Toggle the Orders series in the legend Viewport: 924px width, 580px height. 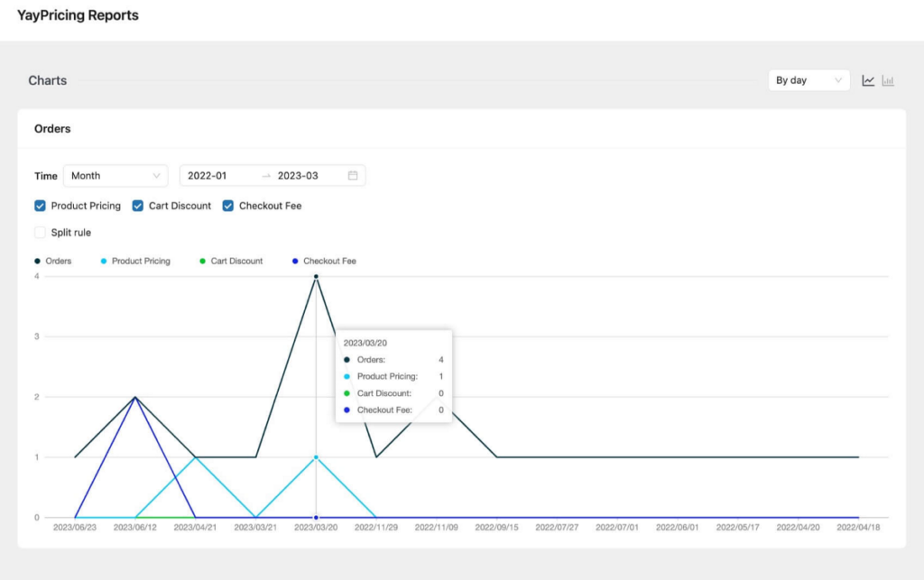point(54,261)
